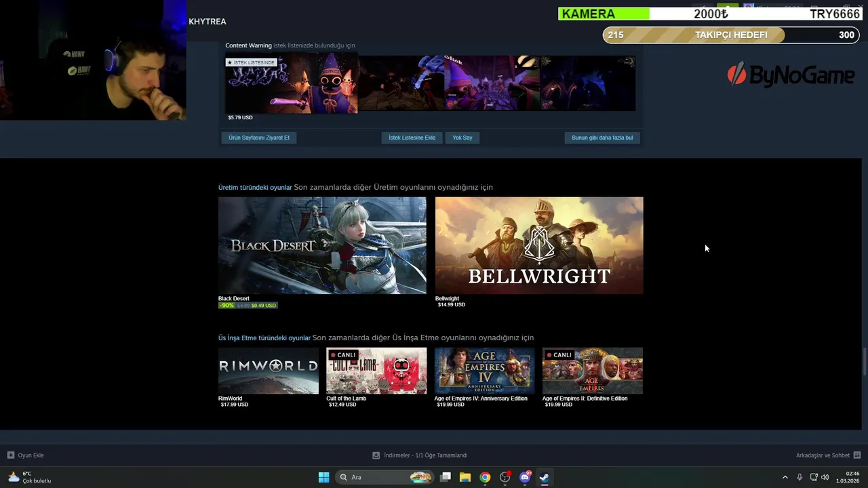Screen dimensions: 868x488
Task: Open the Cult of the Lamb capsule
Action: (x=376, y=371)
